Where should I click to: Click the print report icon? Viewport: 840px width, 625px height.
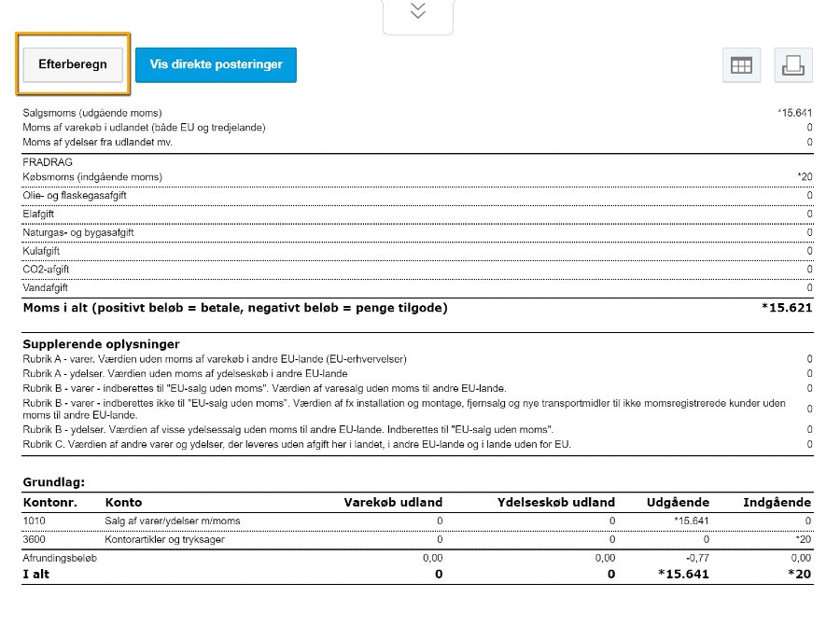(x=792, y=65)
